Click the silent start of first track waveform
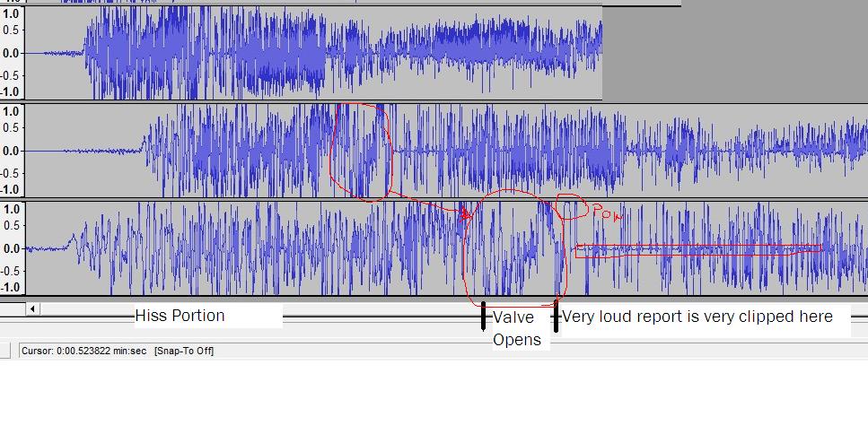The image size is (868, 434). pos(52,53)
